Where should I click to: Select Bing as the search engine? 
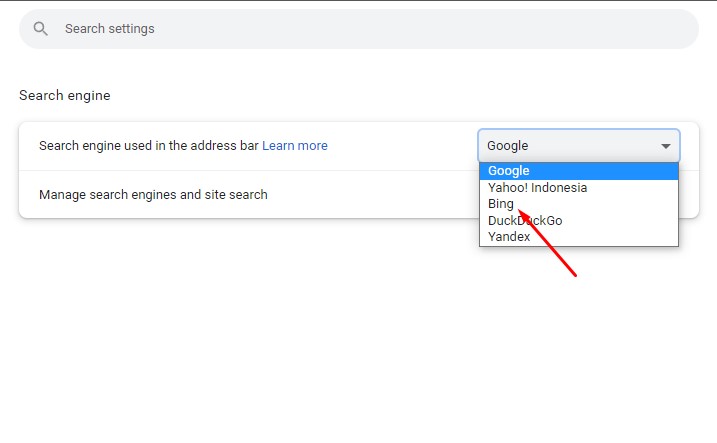click(501, 204)
